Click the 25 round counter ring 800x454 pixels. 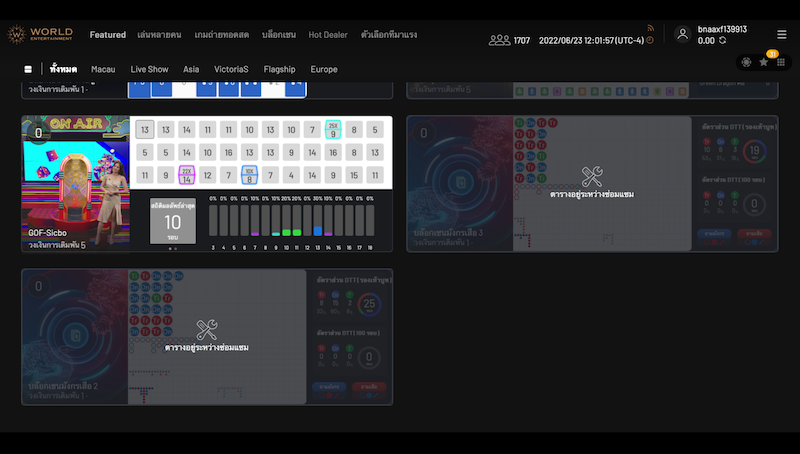click(369, 304)
